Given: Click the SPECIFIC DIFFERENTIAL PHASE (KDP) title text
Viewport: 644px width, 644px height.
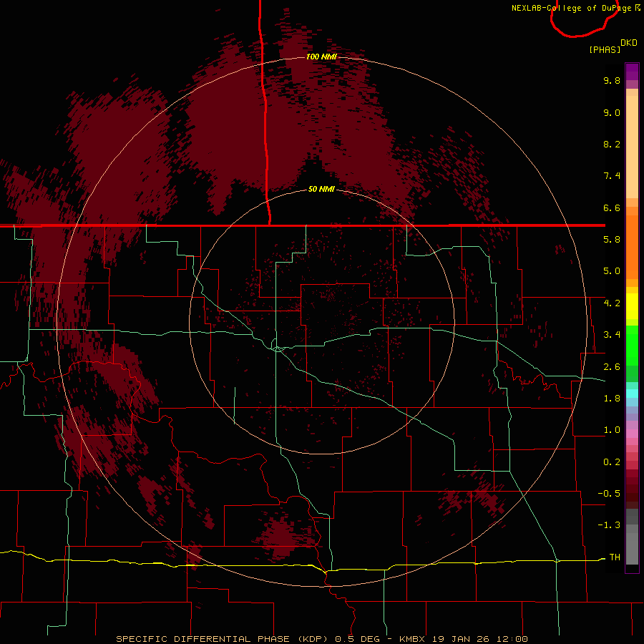Looking at the screenshot, I should tap(221, 639).
